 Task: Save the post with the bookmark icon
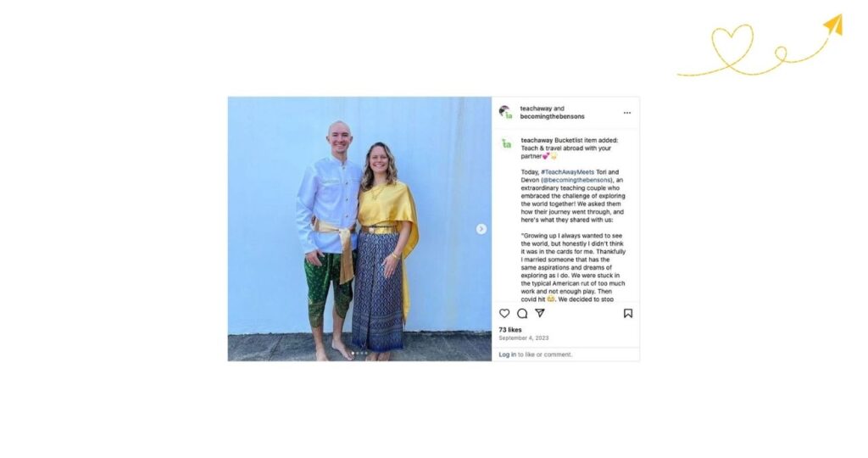point(628,314)
